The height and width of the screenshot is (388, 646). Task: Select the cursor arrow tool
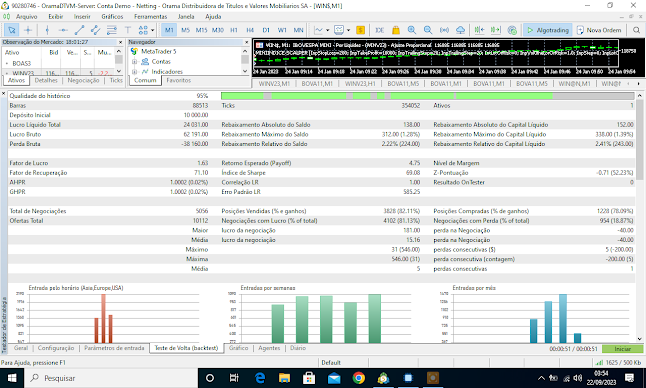tap(12, 30)
